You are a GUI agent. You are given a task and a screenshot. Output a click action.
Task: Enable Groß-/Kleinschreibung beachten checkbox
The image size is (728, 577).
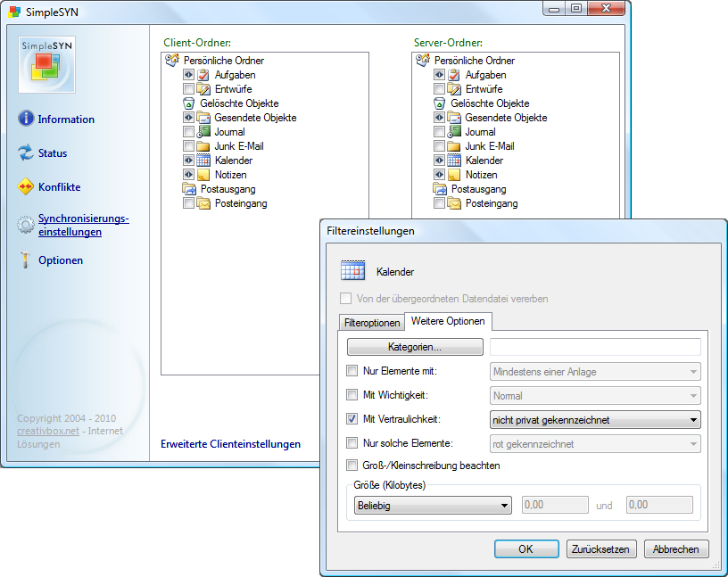[x=352, y=466]
